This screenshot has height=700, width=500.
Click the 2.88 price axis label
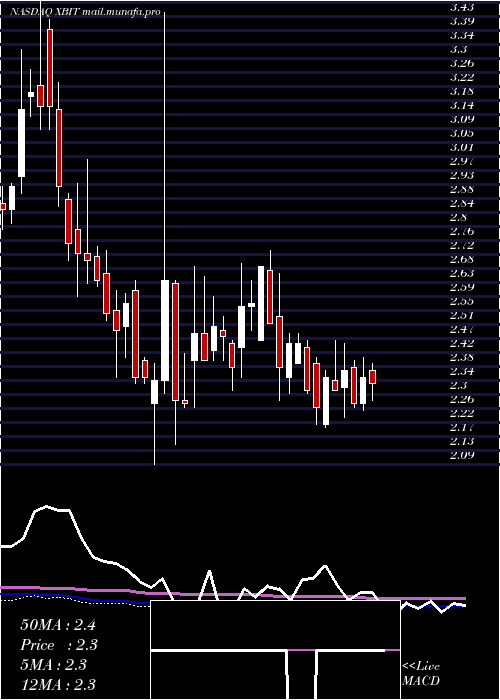click(x=462, y=189)
